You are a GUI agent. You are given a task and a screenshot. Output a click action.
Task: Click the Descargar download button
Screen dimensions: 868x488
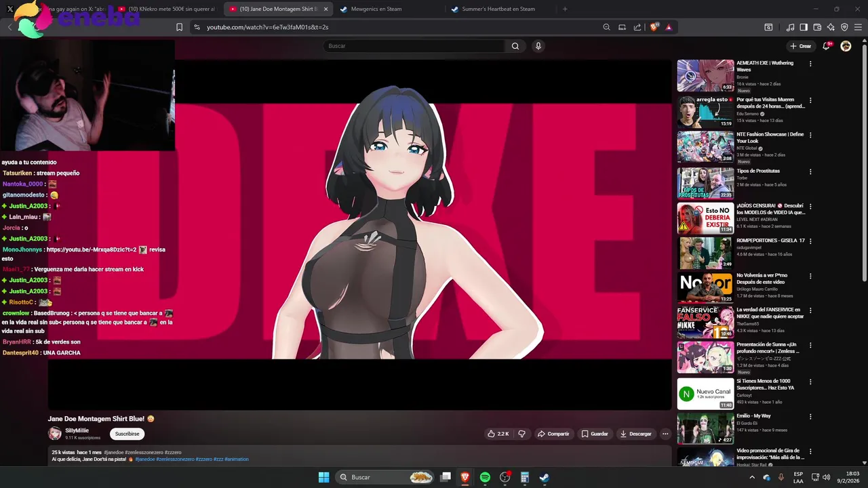coord(635,434)
